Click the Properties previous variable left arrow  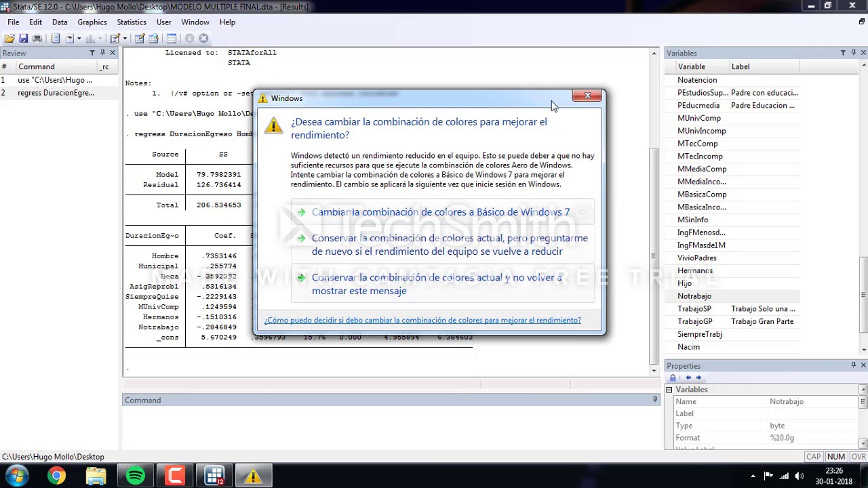[688, 378]
